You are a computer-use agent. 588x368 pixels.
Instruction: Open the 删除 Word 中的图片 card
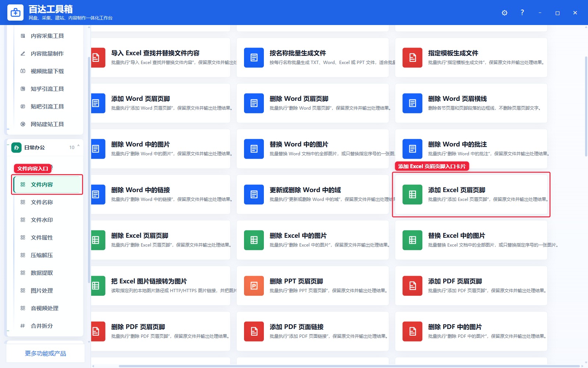[161, 149]
